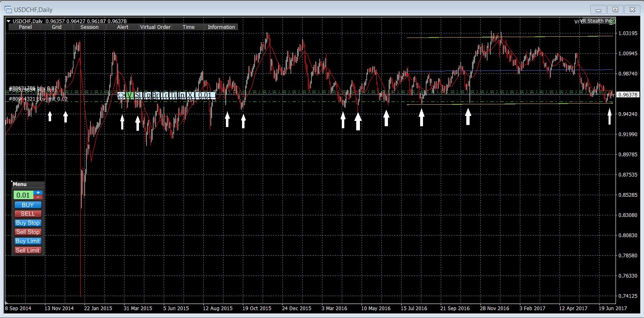Click the blue BUY button

(x=28, y=205)
